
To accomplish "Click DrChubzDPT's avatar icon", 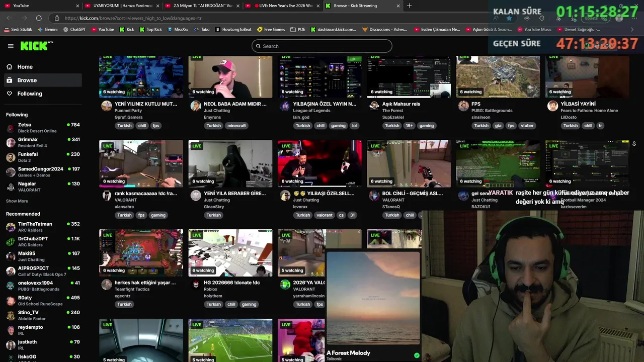I will click(x=11, y=242).
